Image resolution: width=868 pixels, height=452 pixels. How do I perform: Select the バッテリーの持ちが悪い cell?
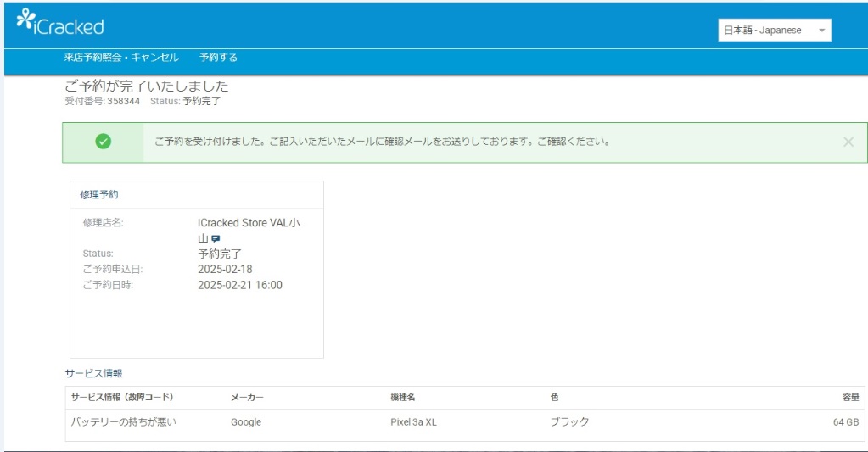point(123,422)
